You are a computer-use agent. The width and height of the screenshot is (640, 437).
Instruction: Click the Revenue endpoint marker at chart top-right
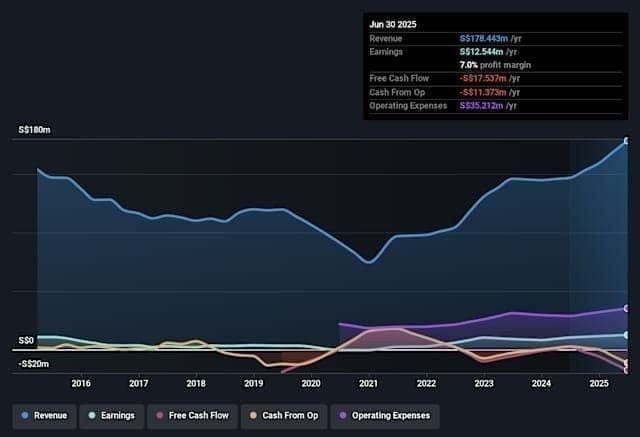627,142
